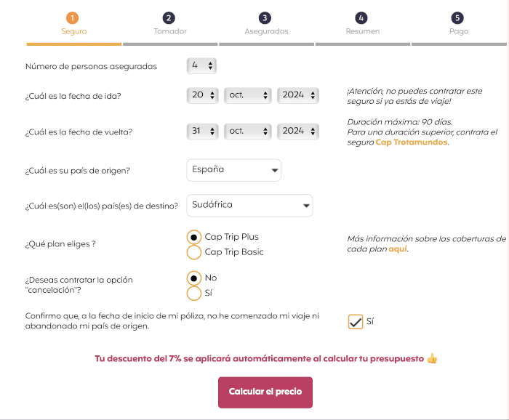
Task: Click the step 2 Tomador circle icon
Action: coord(169,17)
